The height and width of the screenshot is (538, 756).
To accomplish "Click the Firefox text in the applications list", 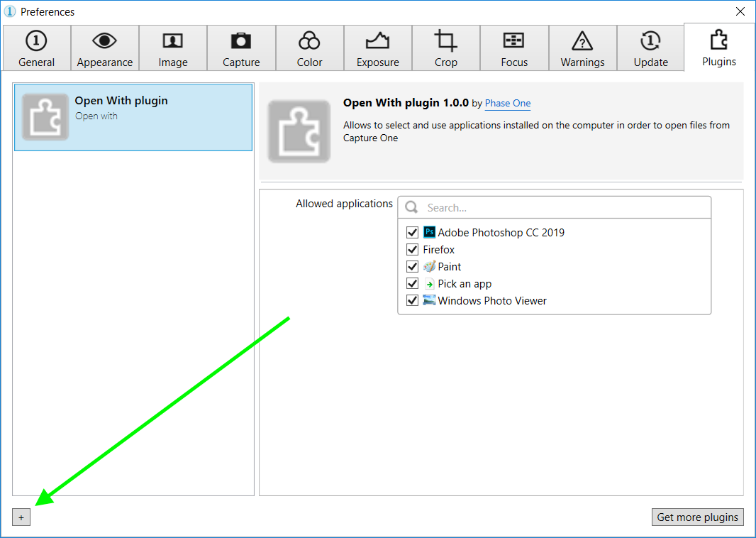I will tap(439, 249).
